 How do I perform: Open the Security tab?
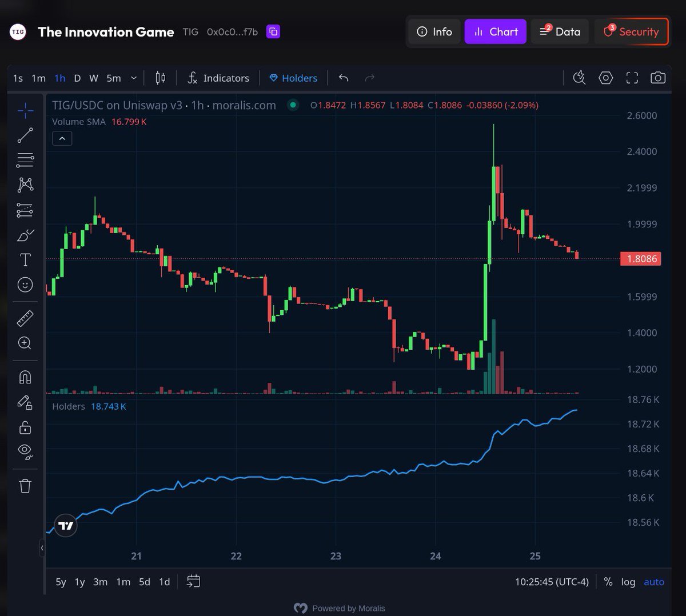(x=631, y=31)
